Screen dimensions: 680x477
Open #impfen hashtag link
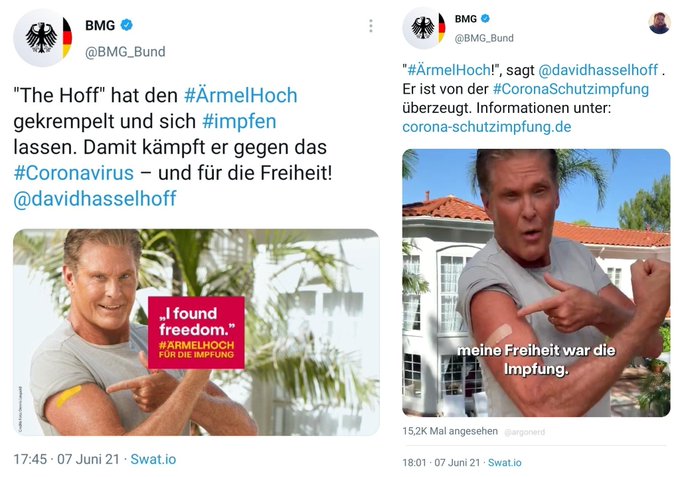[x=239, y=121]
